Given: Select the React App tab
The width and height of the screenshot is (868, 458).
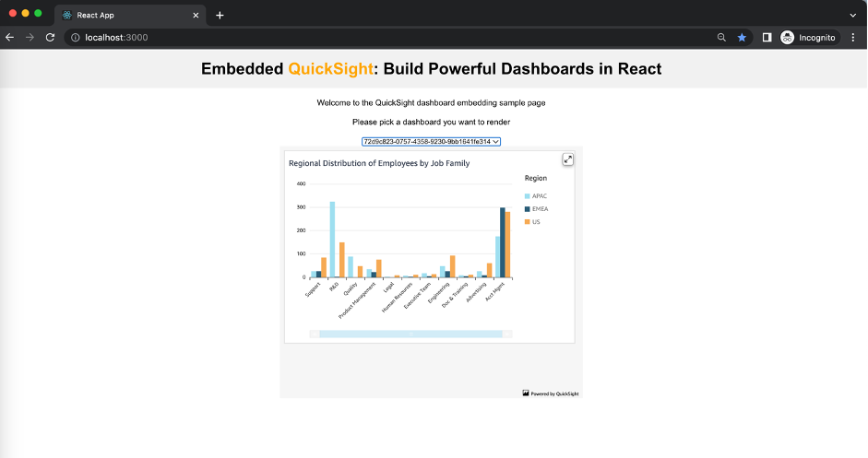Looking at the screenshot, I should tap(131, 16).
